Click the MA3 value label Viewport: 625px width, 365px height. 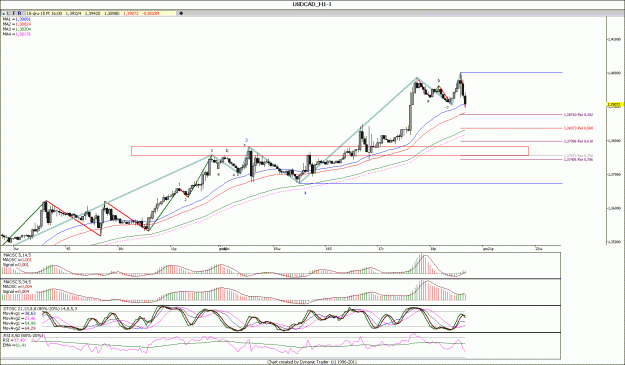pos(17,29)
